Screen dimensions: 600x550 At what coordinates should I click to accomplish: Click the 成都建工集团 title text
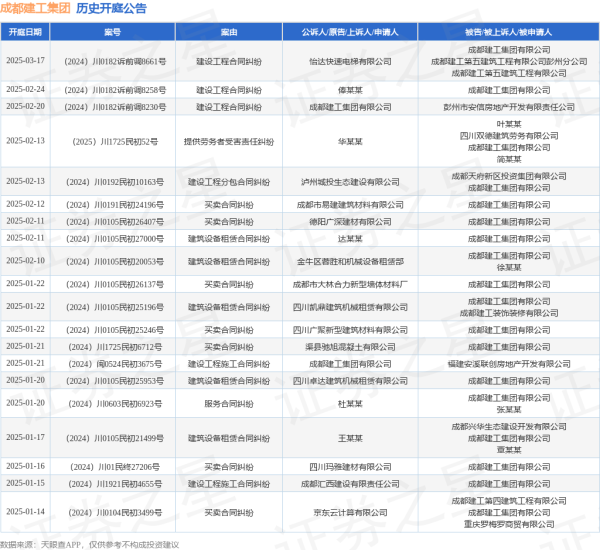coord(35,8)
